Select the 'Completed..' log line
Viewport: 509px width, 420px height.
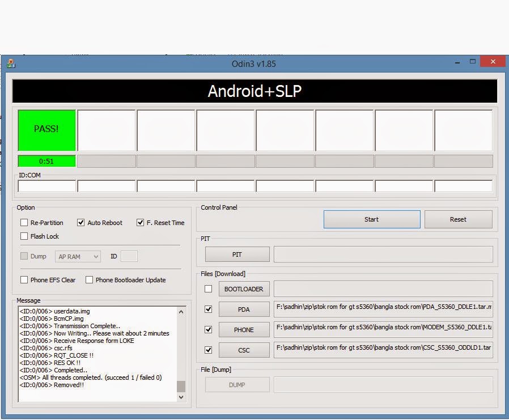tap(53, 370)
